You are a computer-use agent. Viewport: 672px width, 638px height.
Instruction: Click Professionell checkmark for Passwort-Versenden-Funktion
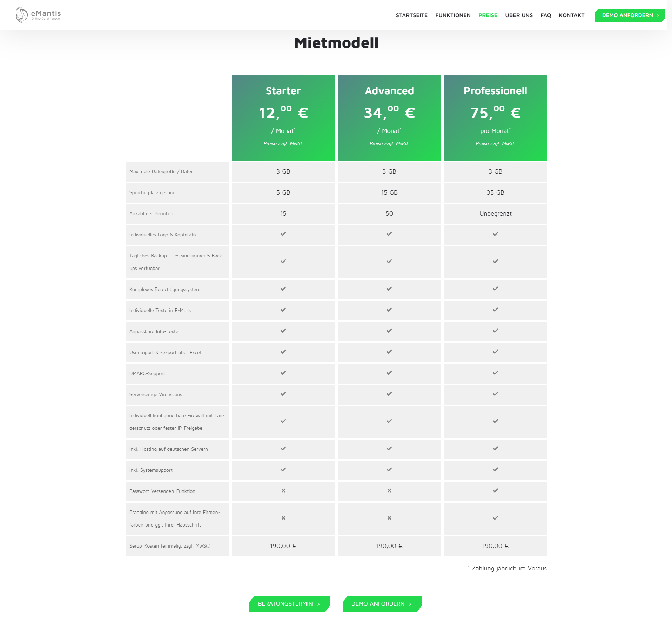pyautogui.click(x=495, y=491)
